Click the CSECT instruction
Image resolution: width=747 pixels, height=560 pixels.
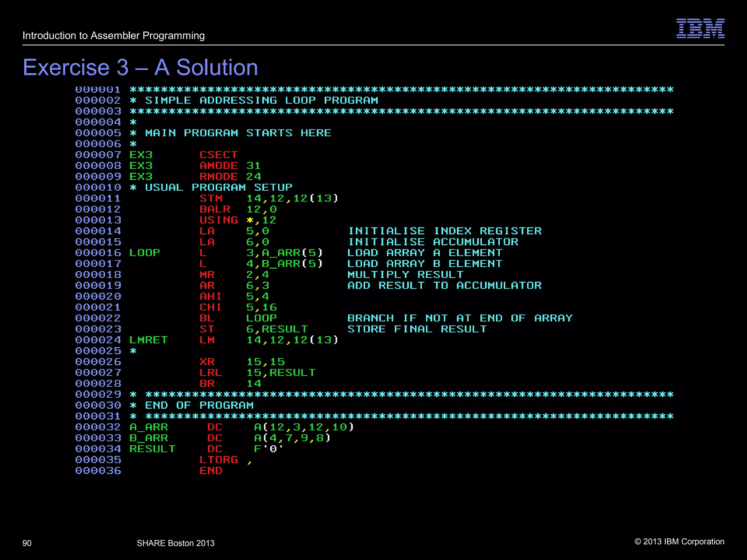(218, 155)
